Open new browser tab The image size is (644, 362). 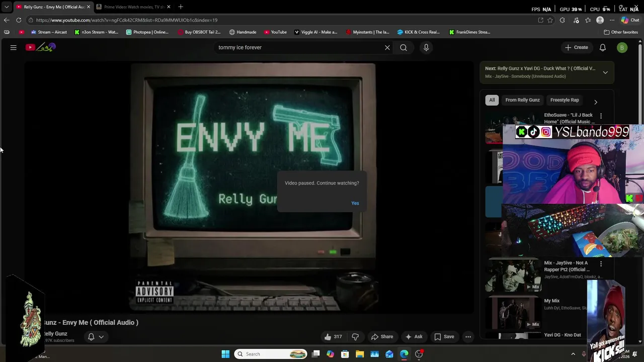click(x=181, y=7)
